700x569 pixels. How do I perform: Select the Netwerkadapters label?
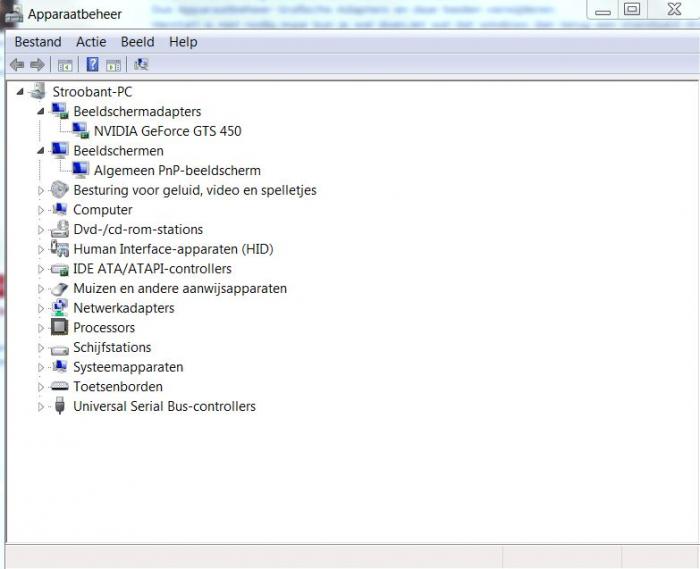[124, 308]
